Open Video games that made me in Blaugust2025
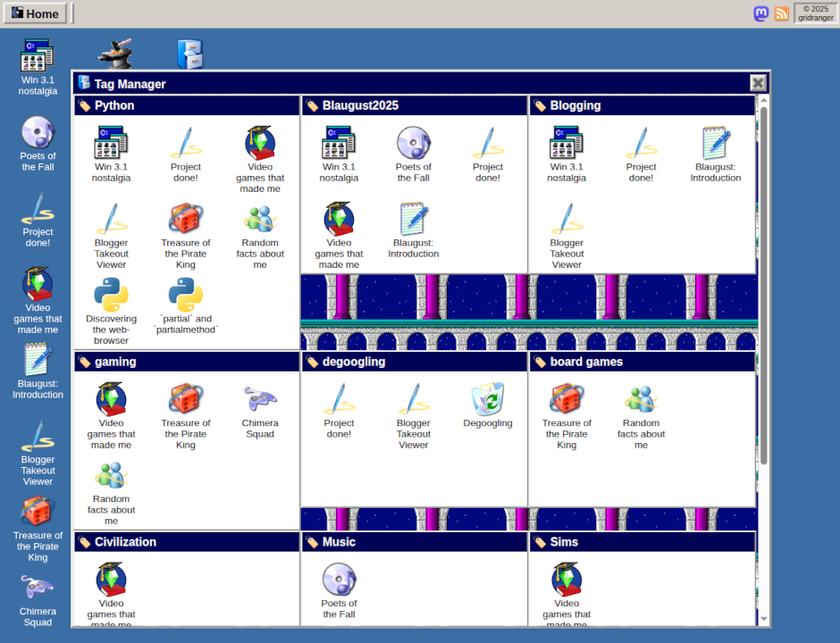840x643 pixels. (339, 236)
